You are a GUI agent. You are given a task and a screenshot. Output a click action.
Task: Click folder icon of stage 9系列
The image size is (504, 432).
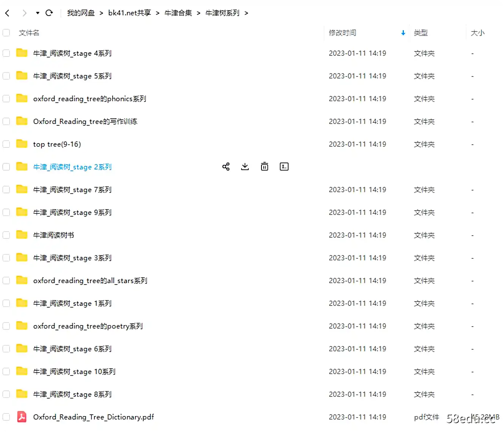(22, 212)
